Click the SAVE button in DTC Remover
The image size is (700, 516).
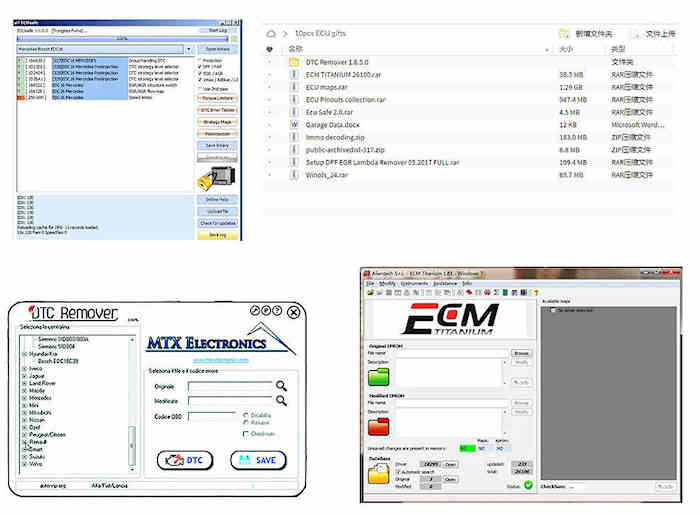(258, 460)
